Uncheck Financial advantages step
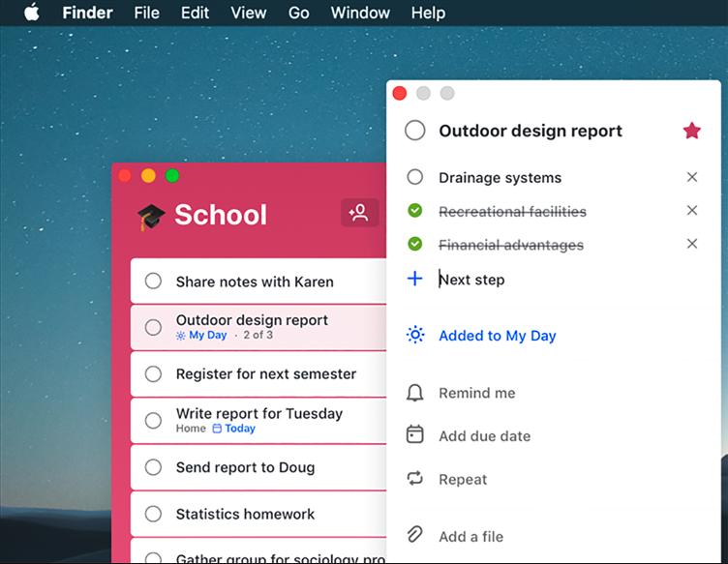 click(414, 244)
